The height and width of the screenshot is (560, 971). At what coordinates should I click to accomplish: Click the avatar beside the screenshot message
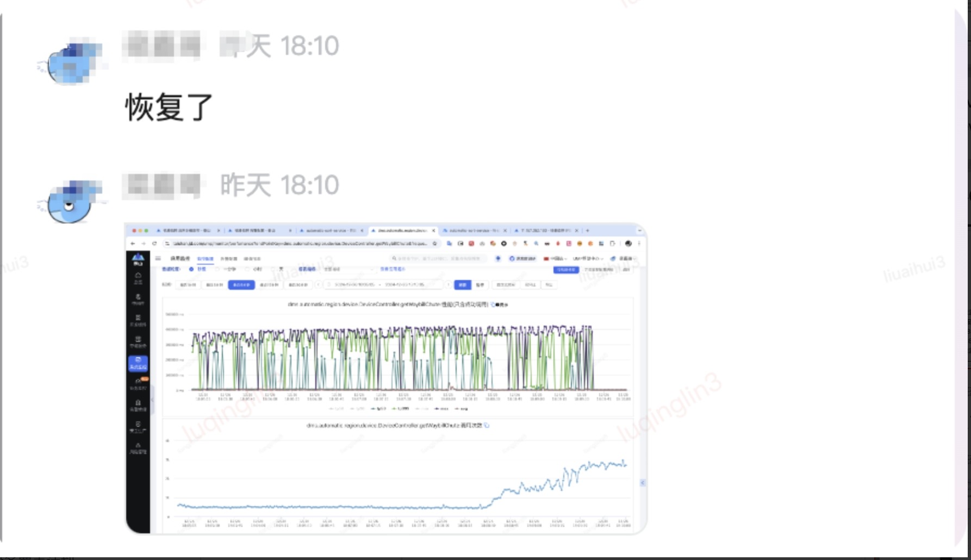71,201
